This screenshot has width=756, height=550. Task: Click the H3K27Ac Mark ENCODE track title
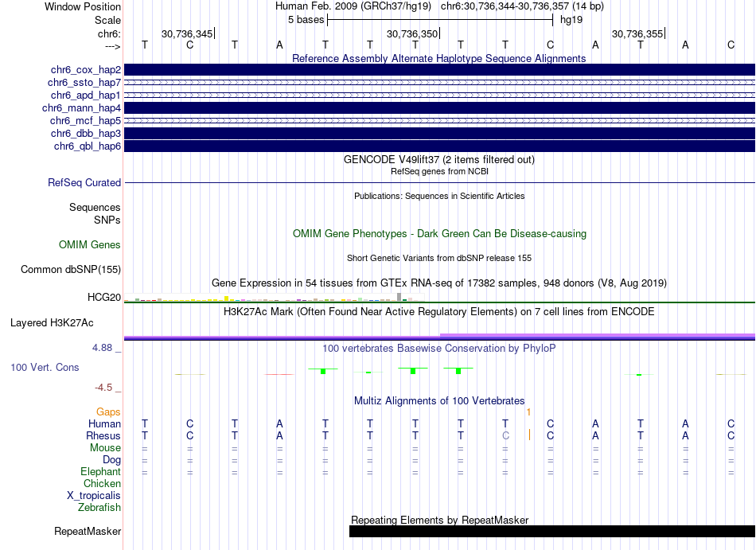[x=438, y=311]
